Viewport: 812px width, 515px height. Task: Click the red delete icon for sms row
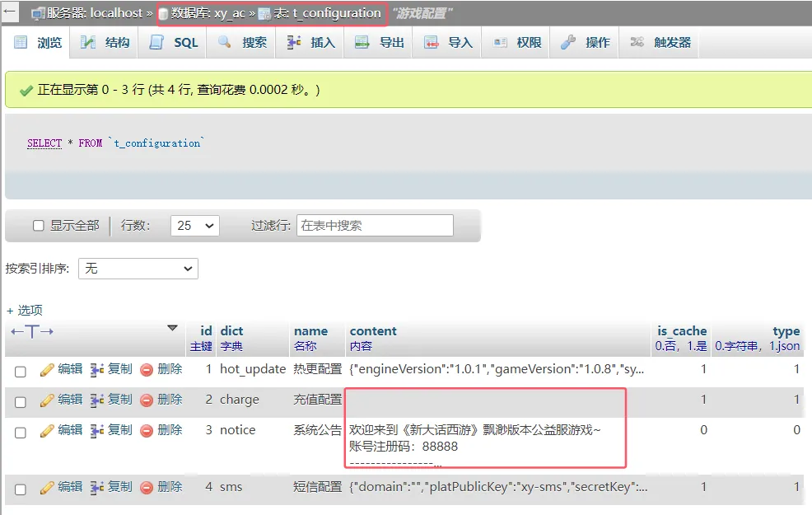click(147, 487)
